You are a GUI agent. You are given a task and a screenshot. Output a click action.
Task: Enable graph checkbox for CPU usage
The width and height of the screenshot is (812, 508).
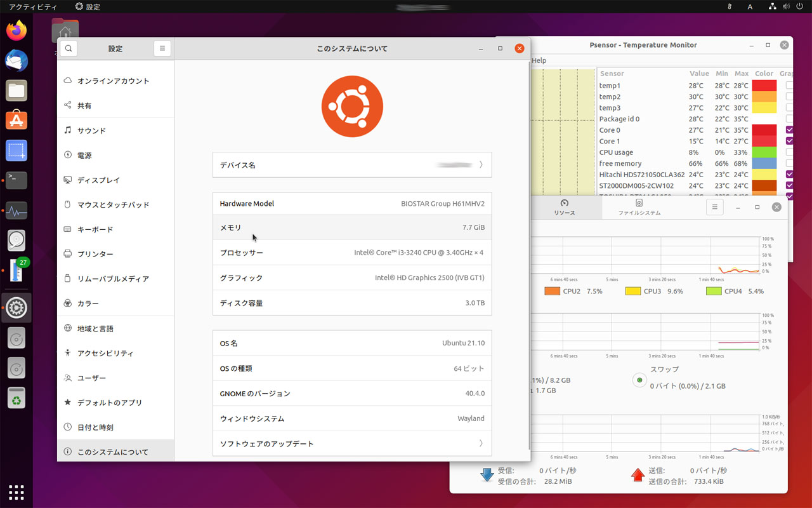pos(790,152)
